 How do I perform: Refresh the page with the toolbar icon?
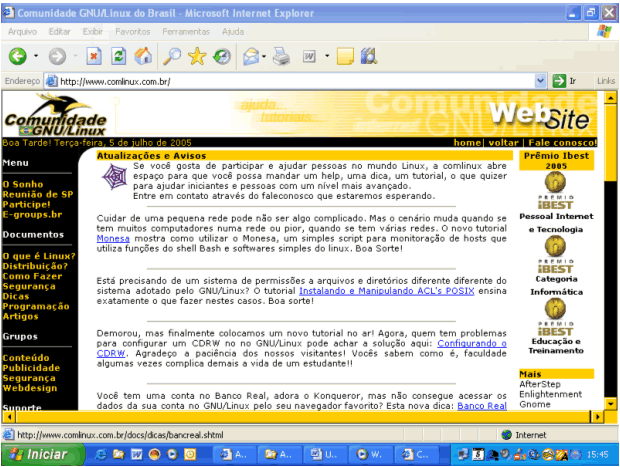[x=119, y=56]
